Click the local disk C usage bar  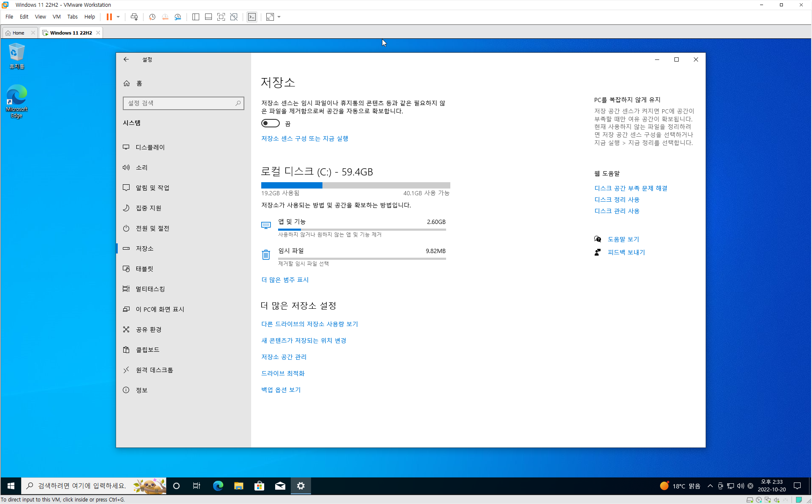[355, 185]
